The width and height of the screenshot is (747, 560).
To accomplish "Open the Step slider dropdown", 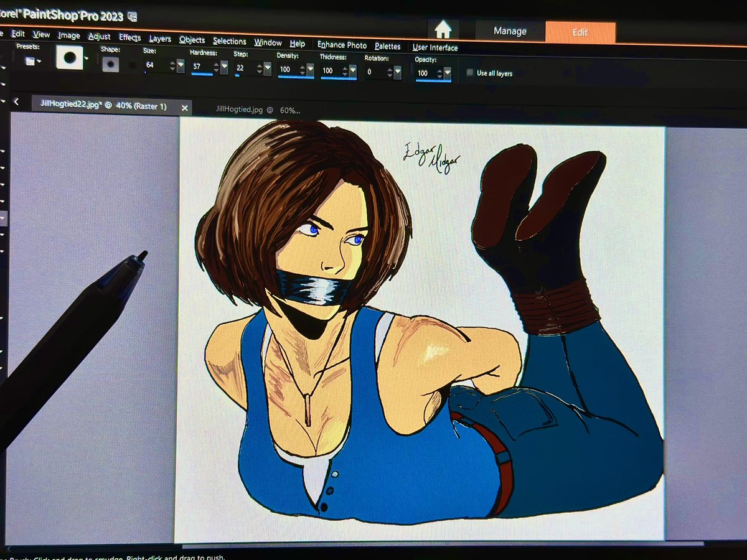I will (x=267, y=68).
